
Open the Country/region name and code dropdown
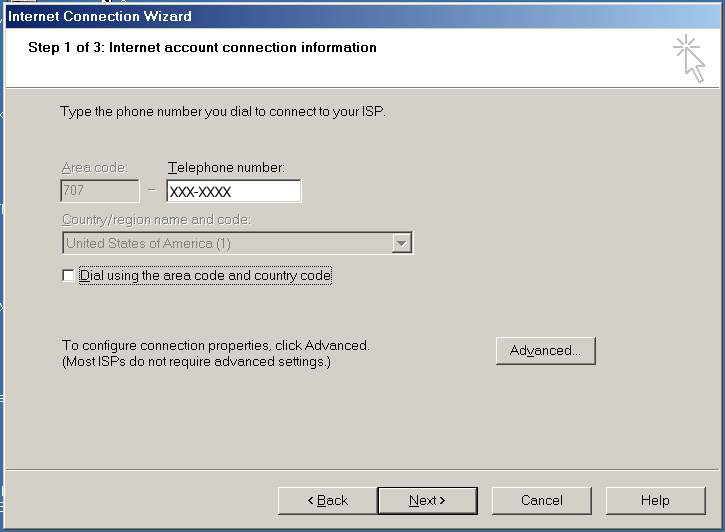coord(236,243)
